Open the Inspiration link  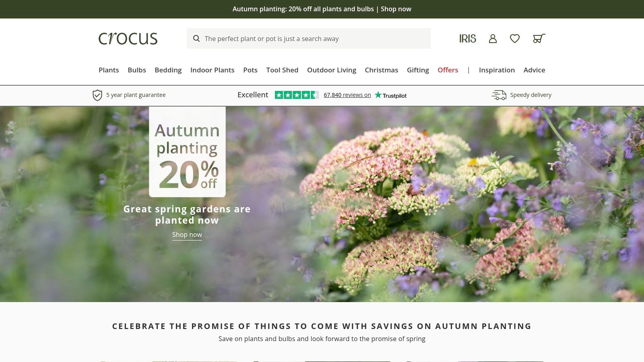click(x=497, y=70)
